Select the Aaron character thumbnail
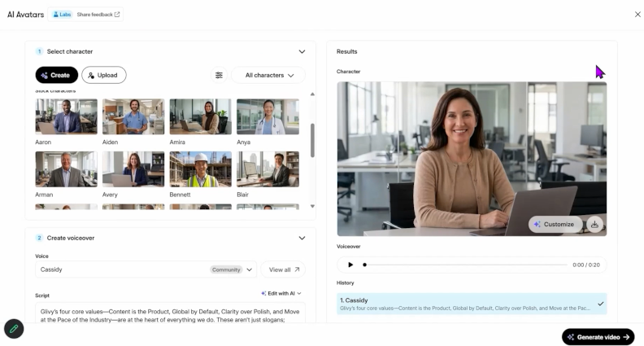Viewport: 644px width, 346px height. coord(66,117)
